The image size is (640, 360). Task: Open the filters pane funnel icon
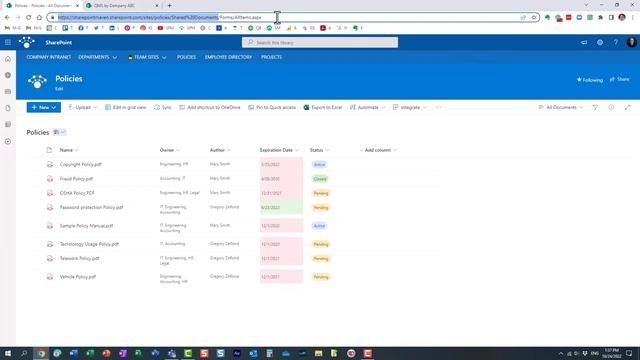click(x=595, y=107)
